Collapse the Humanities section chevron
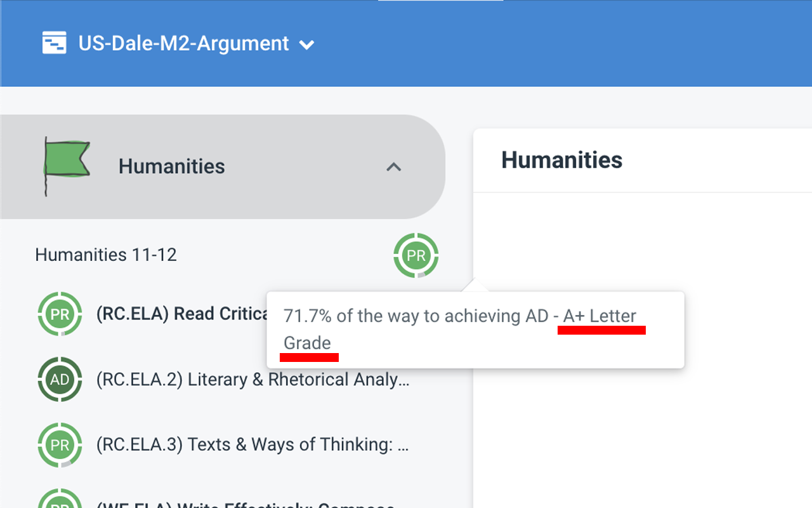This screenshot has width=812, height=508. (x=394, y=167)
